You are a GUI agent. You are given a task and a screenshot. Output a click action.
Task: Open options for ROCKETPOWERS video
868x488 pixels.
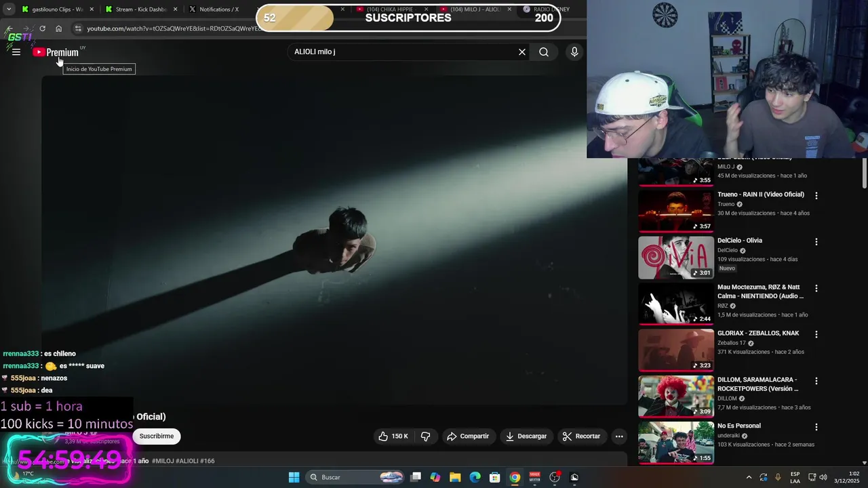(x=816, y=381)
